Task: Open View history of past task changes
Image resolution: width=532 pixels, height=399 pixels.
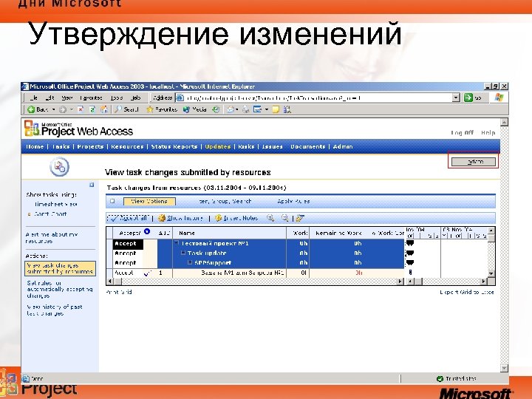Action: (55, 310)
